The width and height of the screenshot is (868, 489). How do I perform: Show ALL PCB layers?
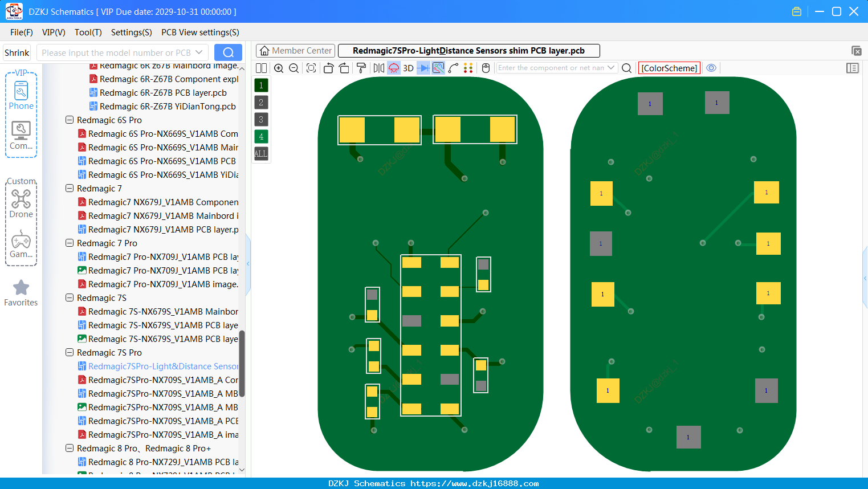261,154
